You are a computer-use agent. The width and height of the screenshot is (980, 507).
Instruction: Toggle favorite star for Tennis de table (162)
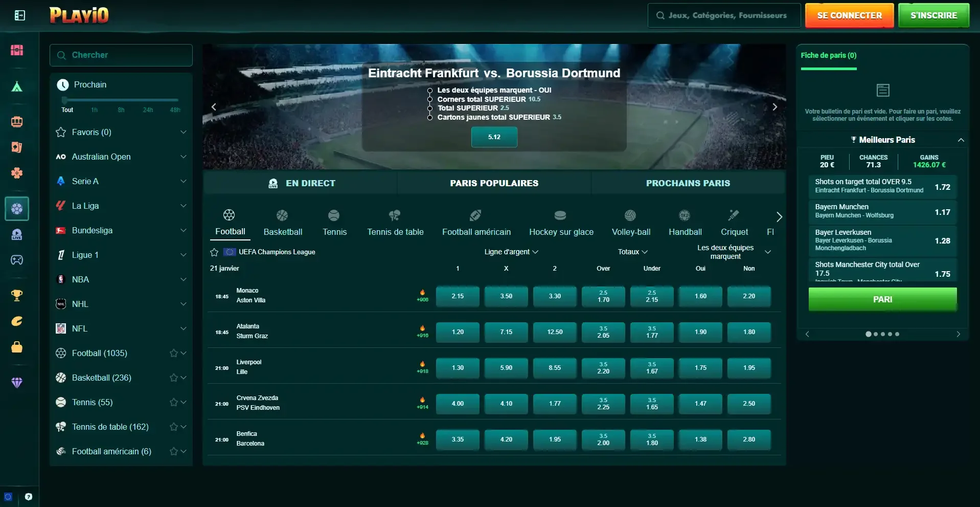pos(173,427)
